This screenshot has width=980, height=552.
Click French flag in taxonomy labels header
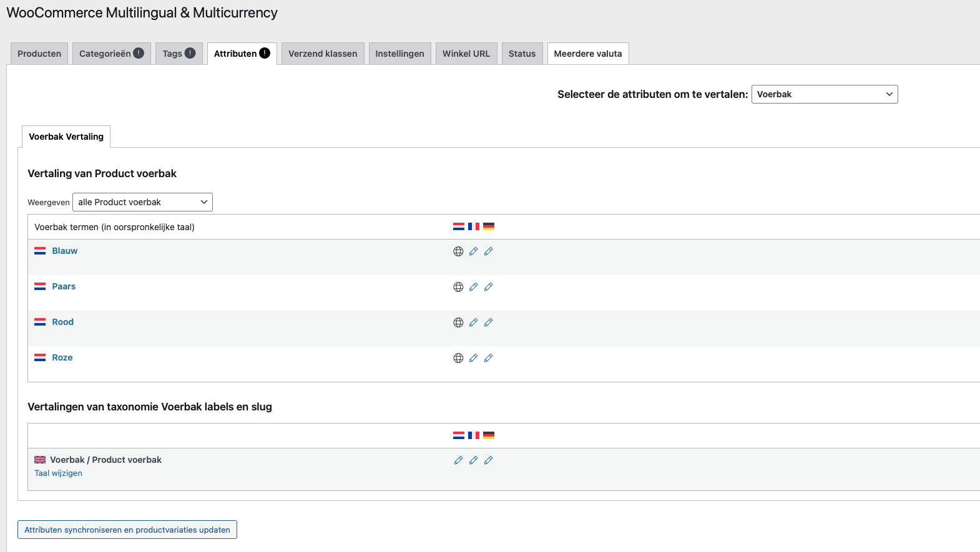click(474, 435)
